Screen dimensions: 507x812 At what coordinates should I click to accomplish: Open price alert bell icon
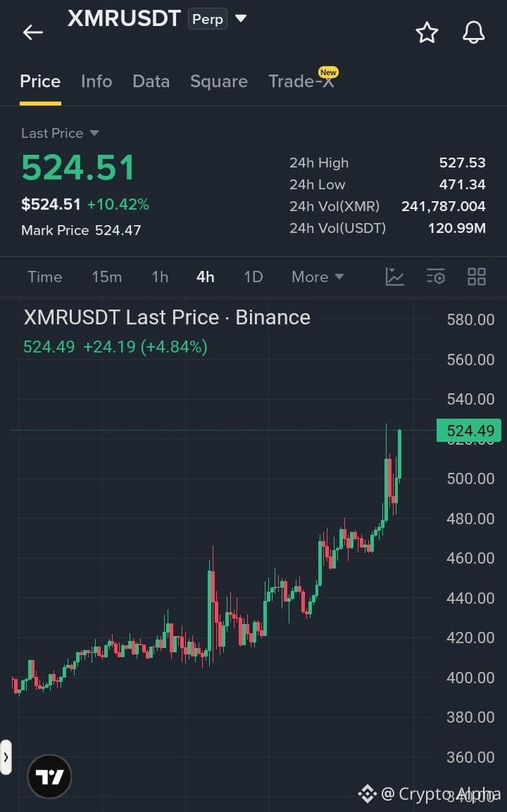(473, 32)
